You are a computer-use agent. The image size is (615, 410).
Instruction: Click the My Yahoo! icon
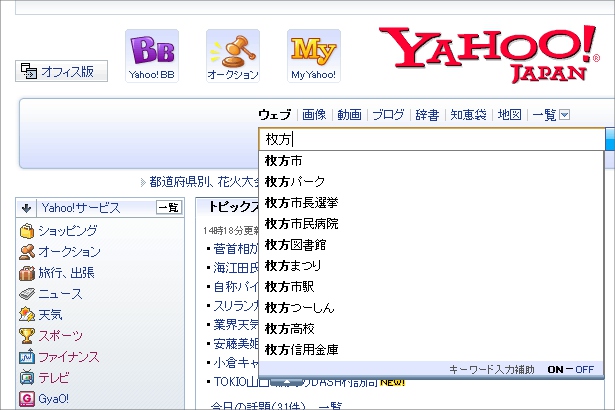point(313,55)
